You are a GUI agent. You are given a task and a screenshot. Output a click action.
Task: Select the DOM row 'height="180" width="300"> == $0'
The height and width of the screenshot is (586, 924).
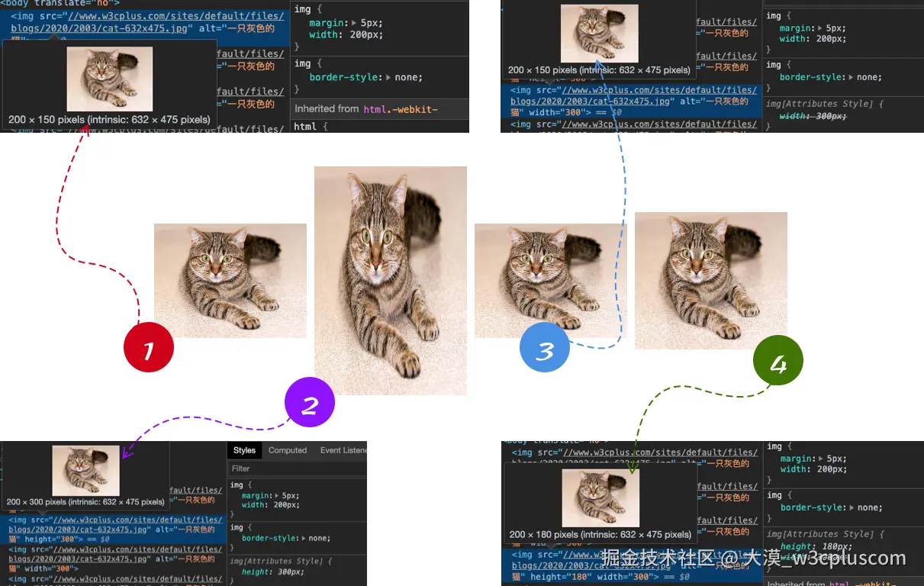631,566
